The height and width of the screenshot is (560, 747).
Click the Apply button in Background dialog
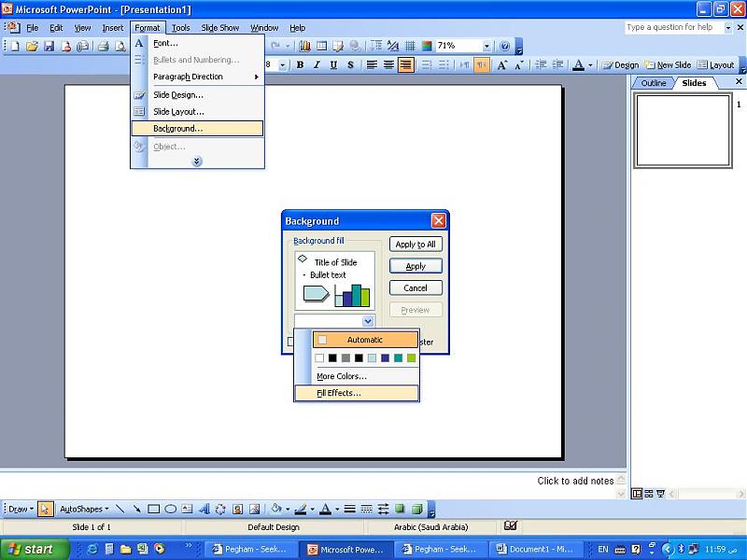point(416,266)
